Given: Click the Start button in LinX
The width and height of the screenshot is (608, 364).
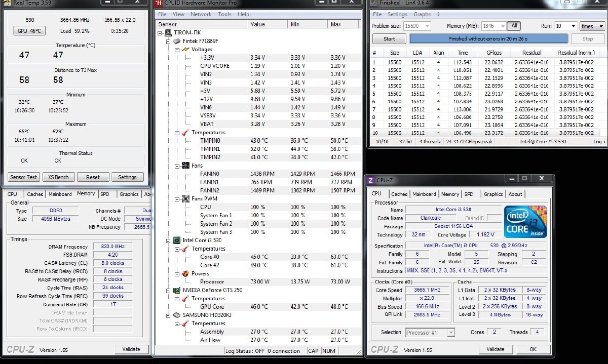Looking at the screenshot, I should click(389, 38).
